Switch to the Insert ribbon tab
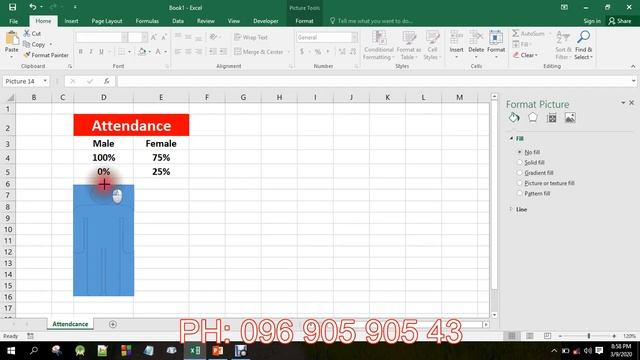Viewport: 640px width, 360px height. click(71, 21)
